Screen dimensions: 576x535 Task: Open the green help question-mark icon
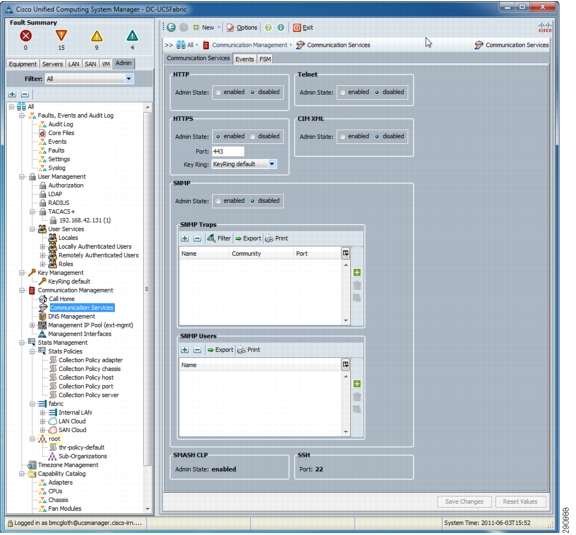pyautogui.click(x=269, y=28)
